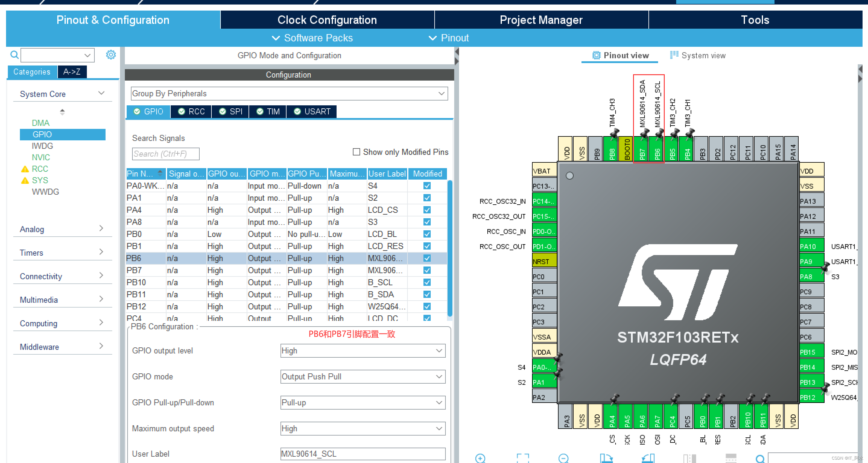The image size is (868, 463).
Task: Rotate the chip view clockwise
Action: click(606, 458)
